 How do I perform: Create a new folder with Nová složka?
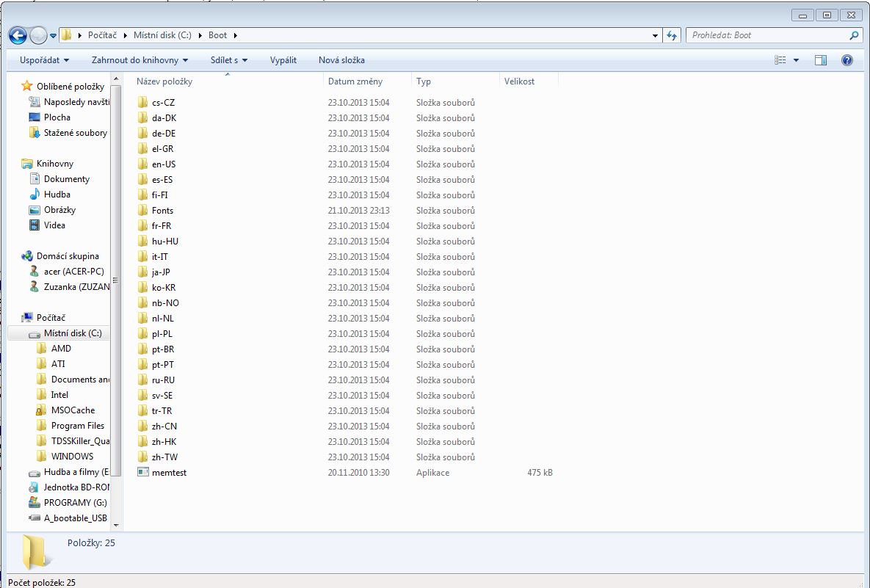coord(341,60)
